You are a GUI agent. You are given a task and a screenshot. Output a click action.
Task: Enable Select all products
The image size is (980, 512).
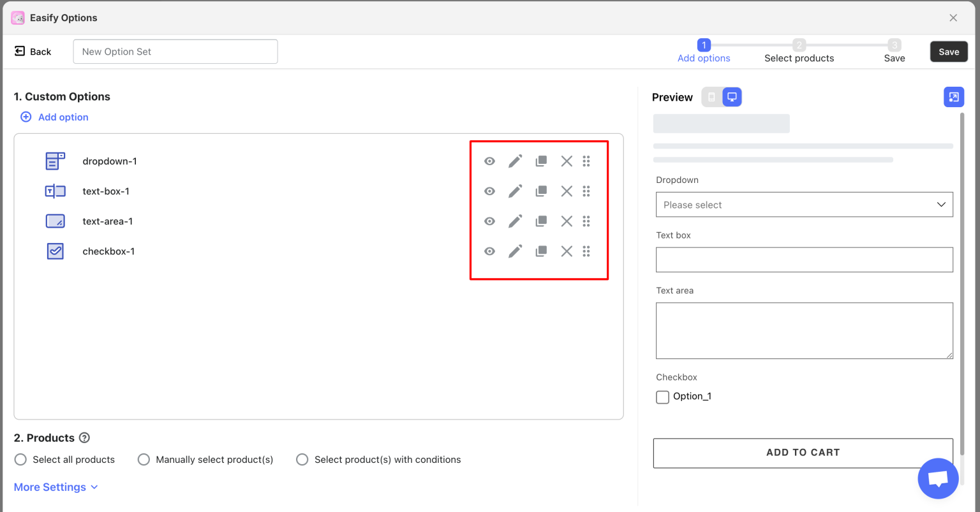20,459
